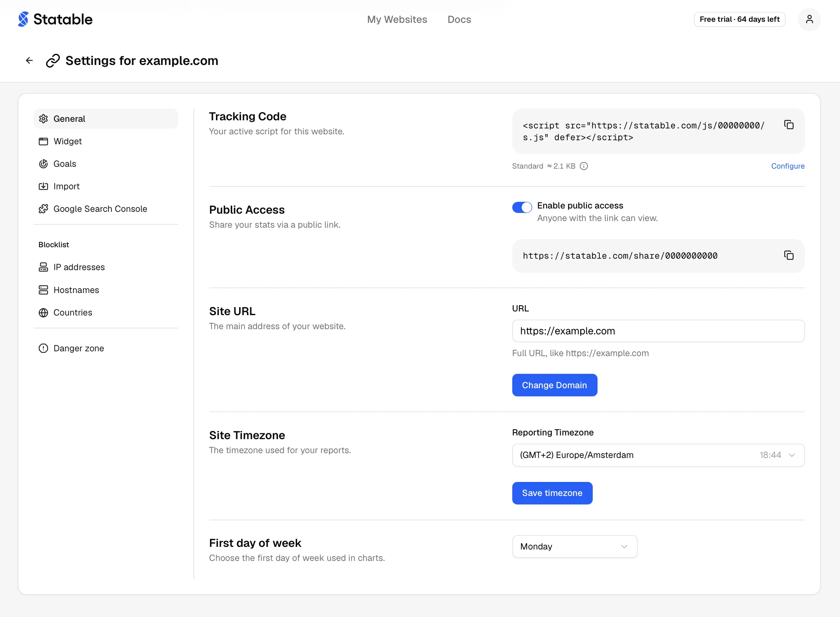The width and height of the screenshot is (840, 617).
Task: Click the 'Site Timezone' section heading
Action: click(x=247, y=435)
